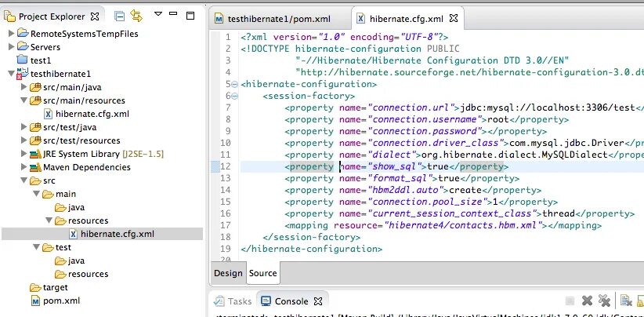The width and height of the screenshot is (644, 317).
Task: Collapse the resources folder under main
Action: (49, 220)
